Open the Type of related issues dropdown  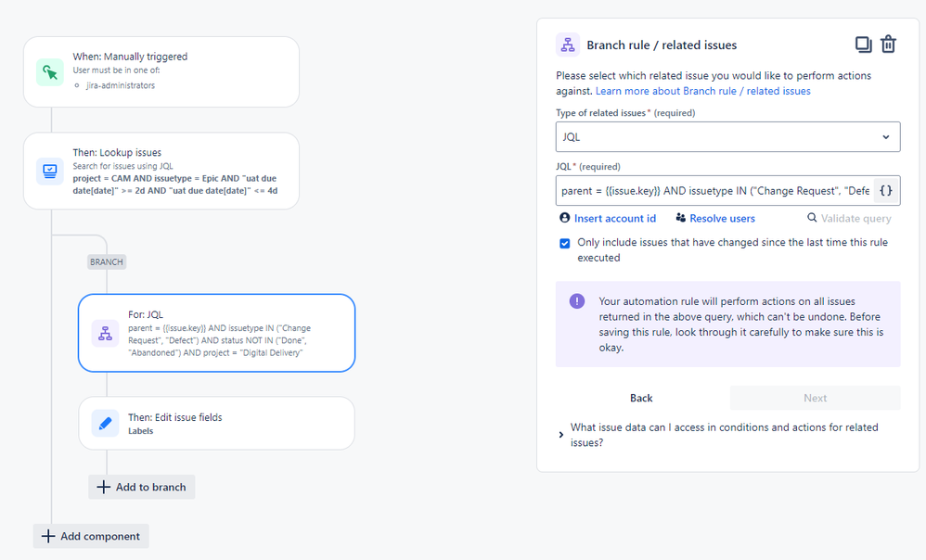pos(727,136)
